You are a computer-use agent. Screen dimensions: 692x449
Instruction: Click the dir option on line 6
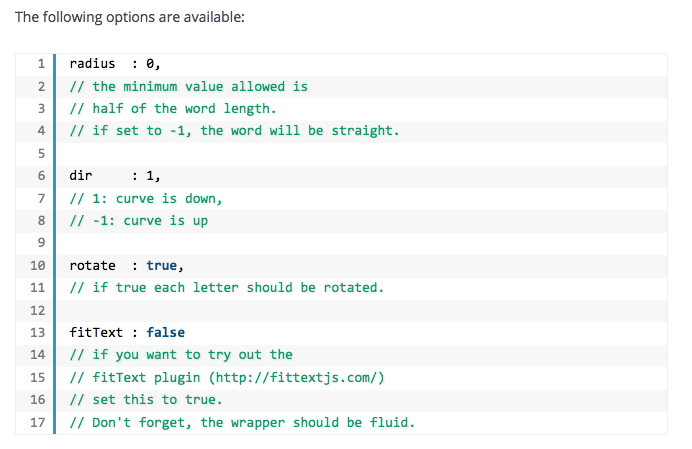tap(81, 176)
